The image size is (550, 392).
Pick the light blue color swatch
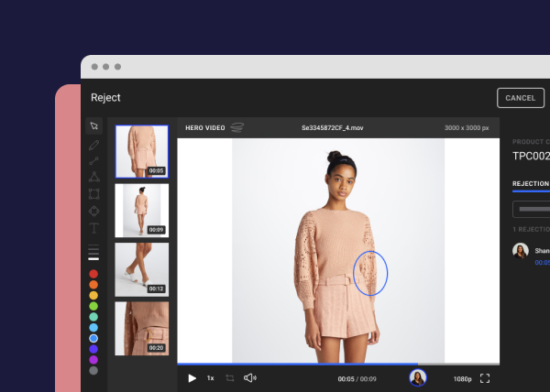coord(93,328)
